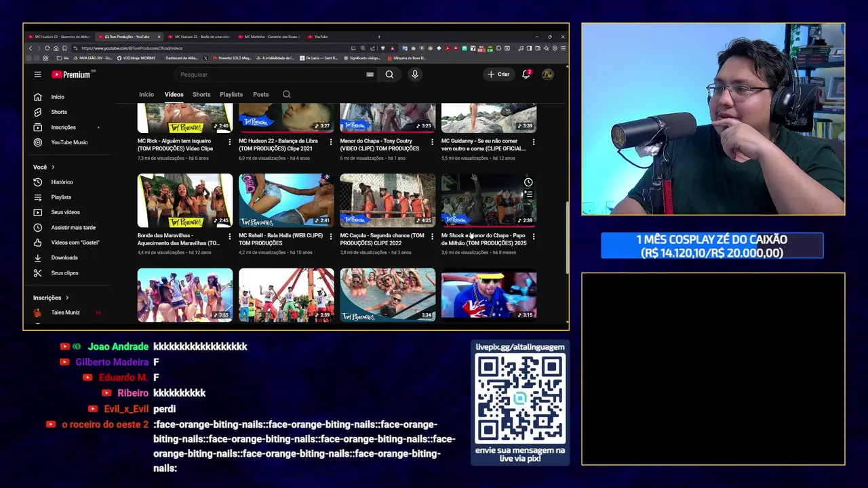
Task: Open the channel search magnifier next to Posts
Action: click(287, 94)
